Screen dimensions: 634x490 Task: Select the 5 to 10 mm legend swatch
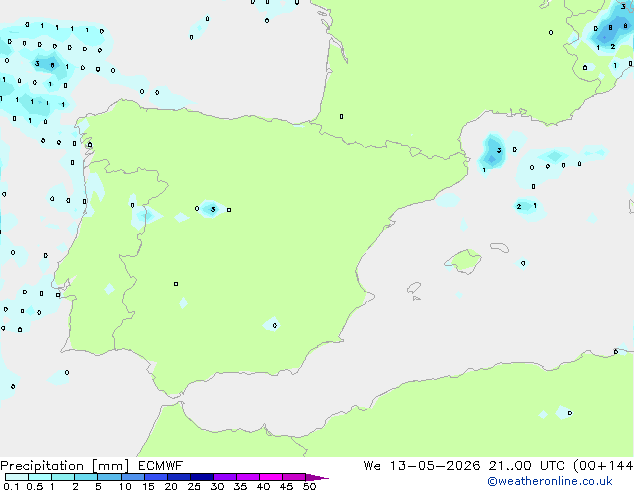[x=109, y=477]
